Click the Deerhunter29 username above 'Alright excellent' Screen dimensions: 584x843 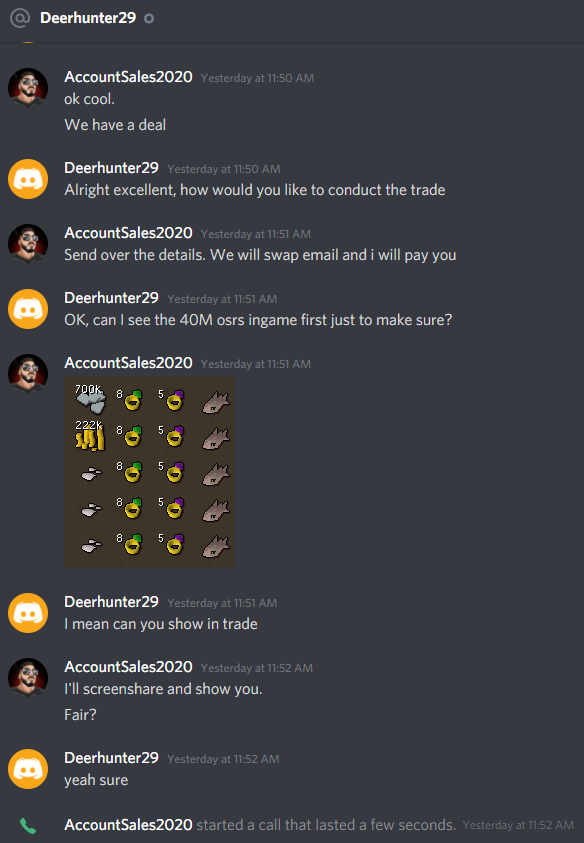click(x=111, y=168)
